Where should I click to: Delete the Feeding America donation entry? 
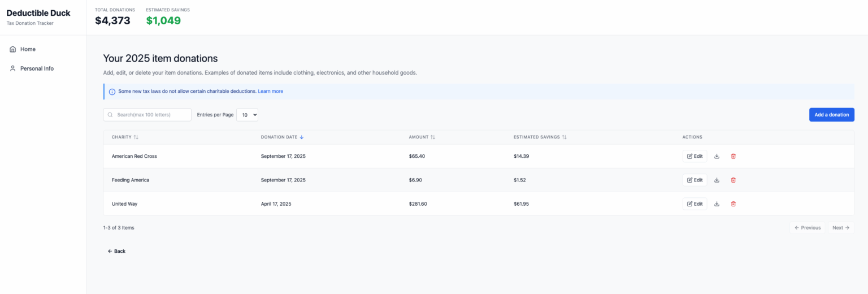point(734,180)
